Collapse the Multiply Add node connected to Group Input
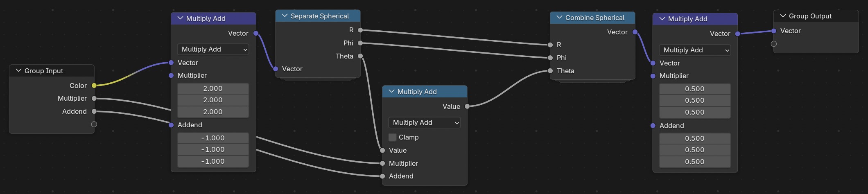Screen dimensions: 868x194 coord(180,18)
